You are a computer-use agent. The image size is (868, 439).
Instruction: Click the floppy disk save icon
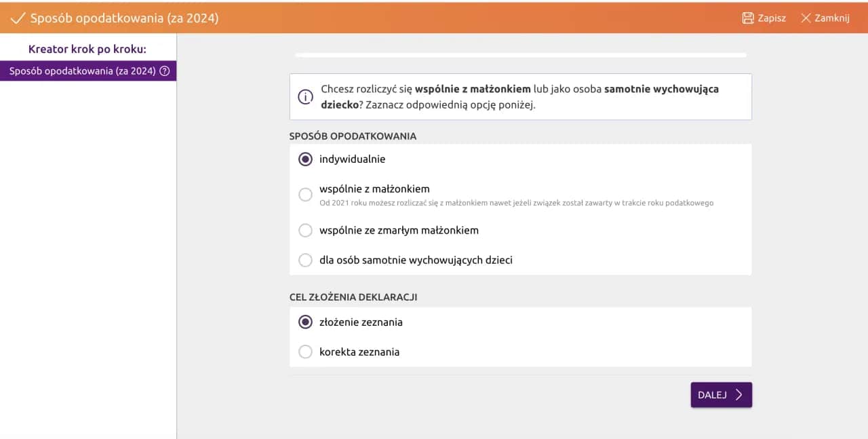coord(749,18)
